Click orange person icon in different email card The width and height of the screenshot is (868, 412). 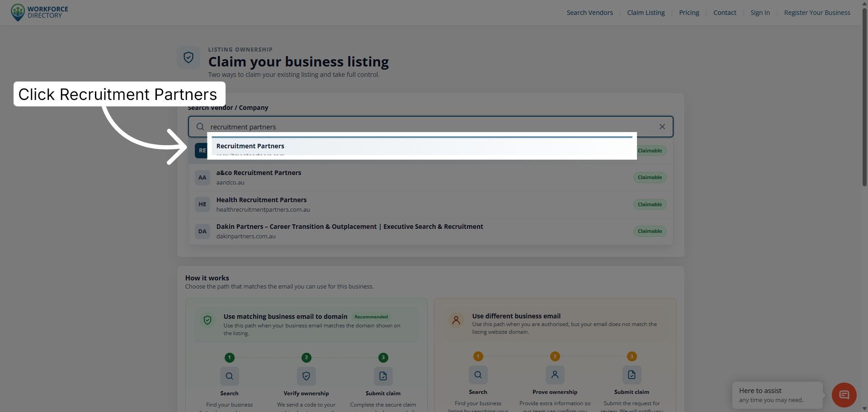[x=456, y=320]
